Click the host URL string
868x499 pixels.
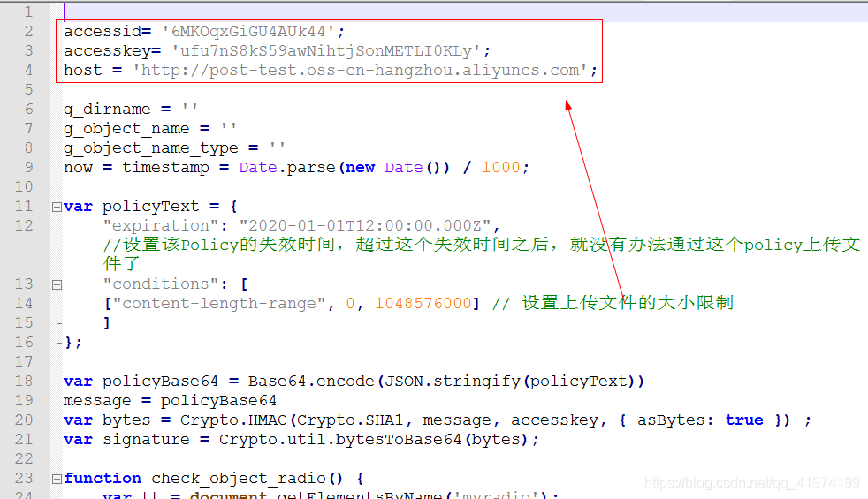click(360, 71)
